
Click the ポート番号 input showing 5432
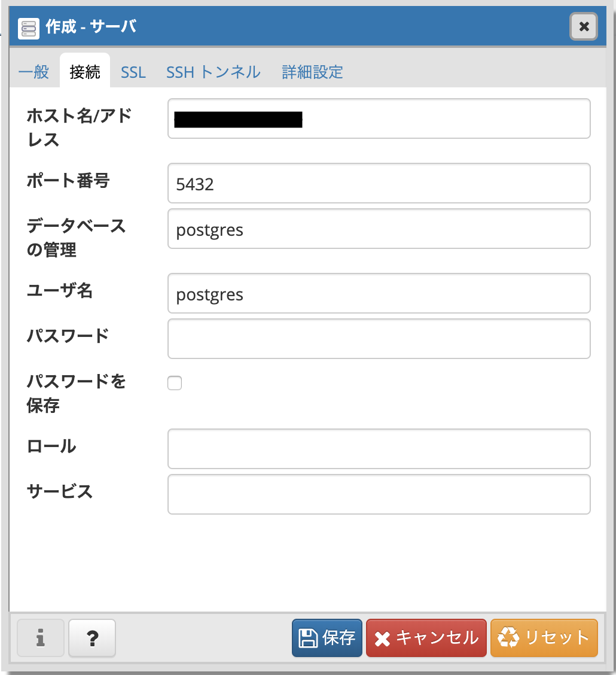(379, 183)
